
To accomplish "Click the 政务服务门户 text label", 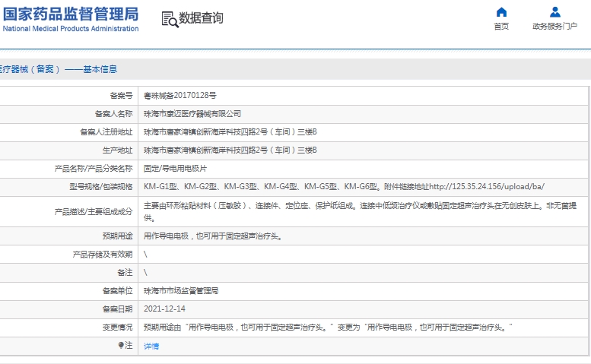I will click(554, 27).
